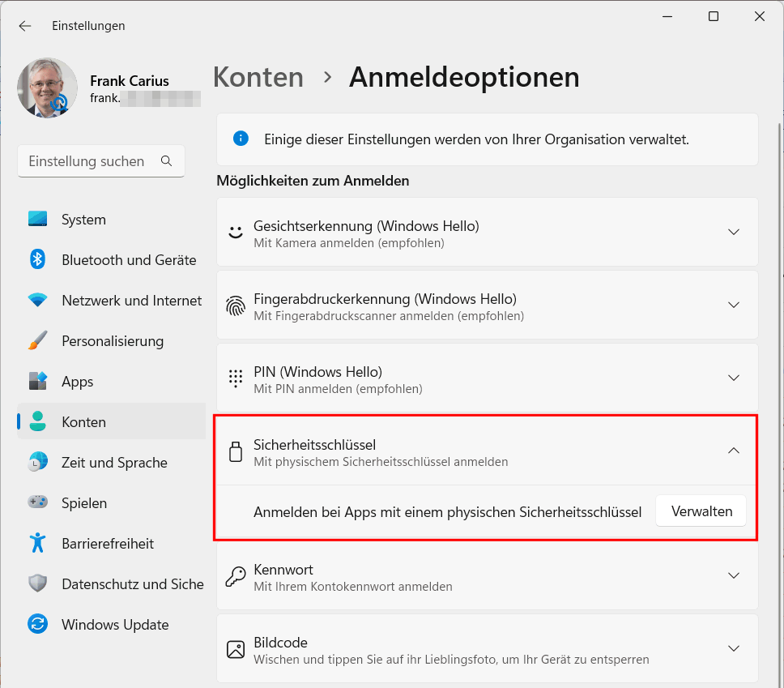The height and width of the screenshot is (688, 784).
Task: Open Barrierefreiheit settings page
Action: click(112, 544)
